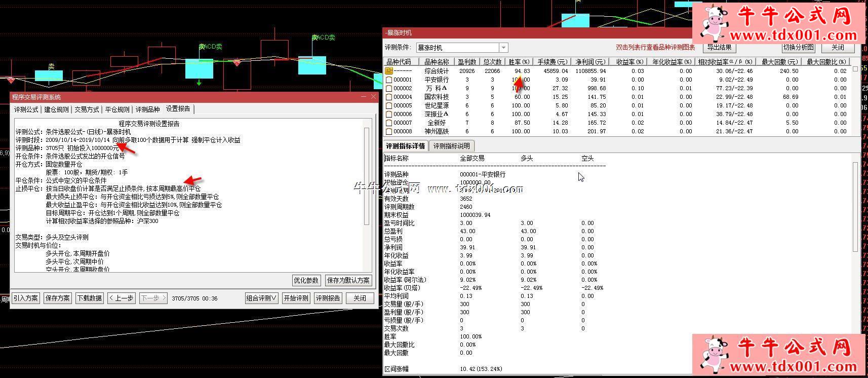This screenshot has height=378, width=868.
Task: Sort by the 胜率(%) column header
Action: pyautogui.click(x=519, y=62)
